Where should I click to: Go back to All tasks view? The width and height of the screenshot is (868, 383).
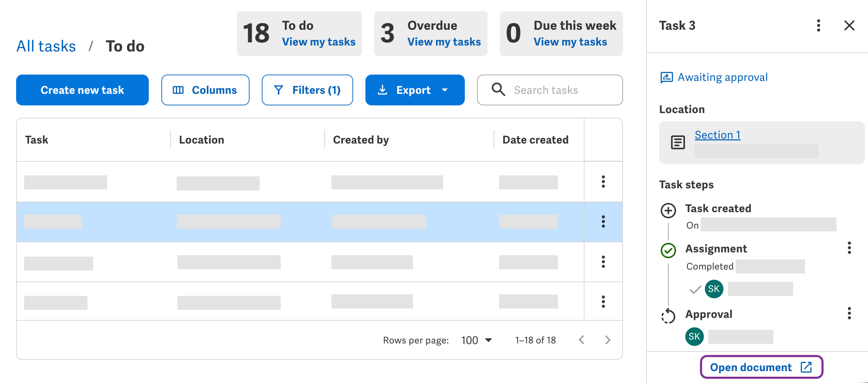(x=46, y=46)
